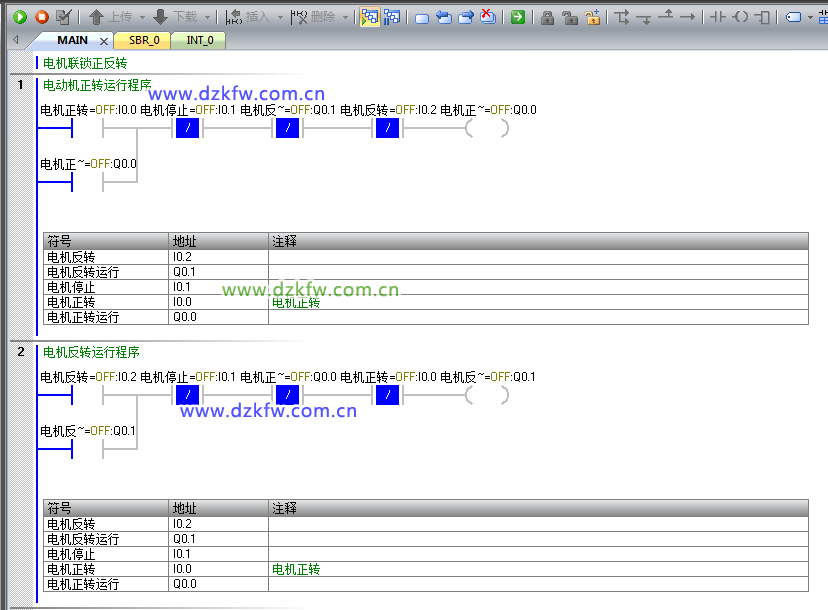Click the green go-to arrow icon

point(517,17)
